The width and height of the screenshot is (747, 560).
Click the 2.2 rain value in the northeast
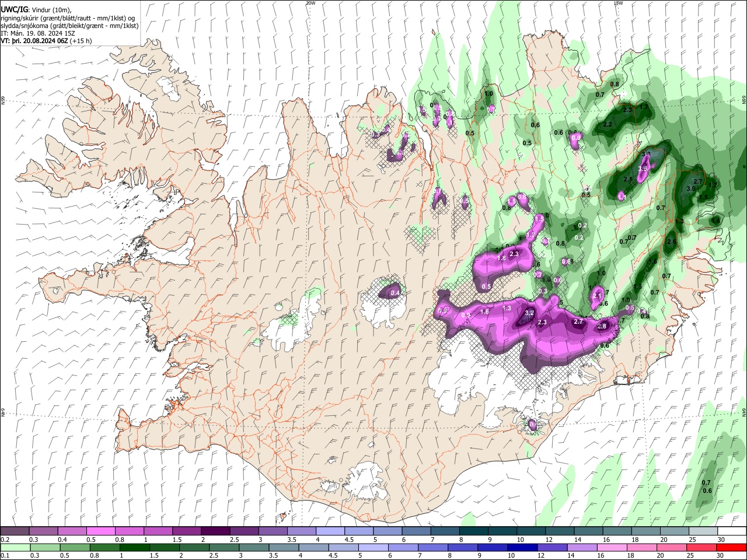tap(608, 124)
